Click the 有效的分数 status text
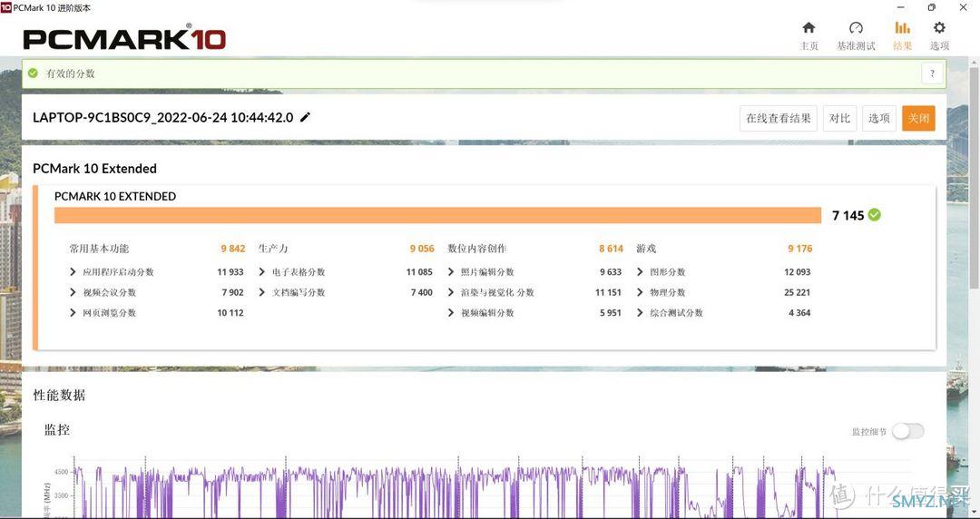The width and height of the screenshot is (980, 519). [x=70, y=73]
